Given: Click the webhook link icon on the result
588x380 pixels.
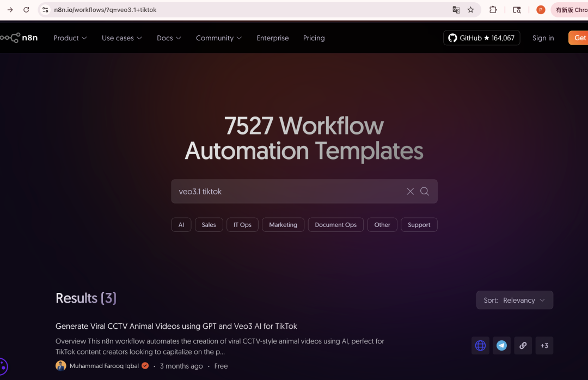Looking at the screenshot, I should 523,346.
